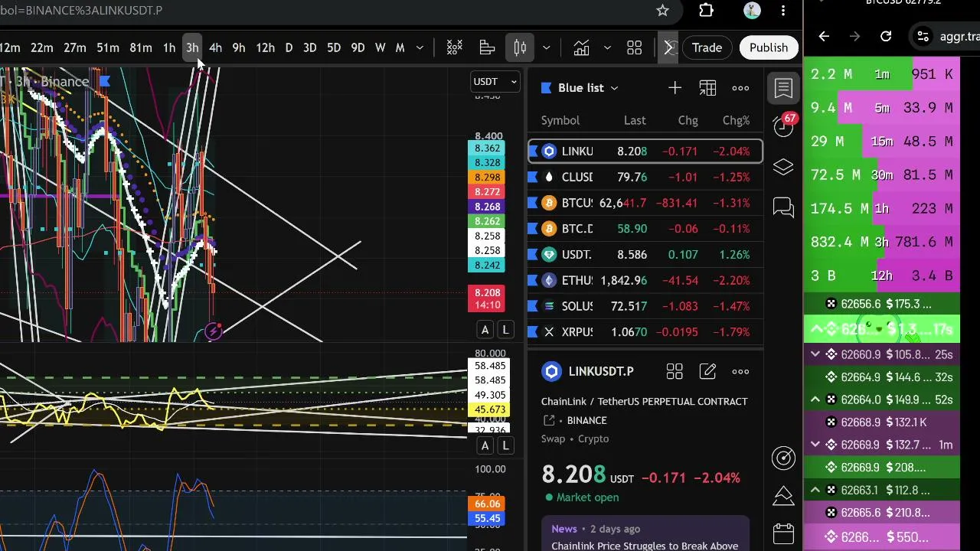Click the Publish button
980x551 pixels.
(769, 47)
